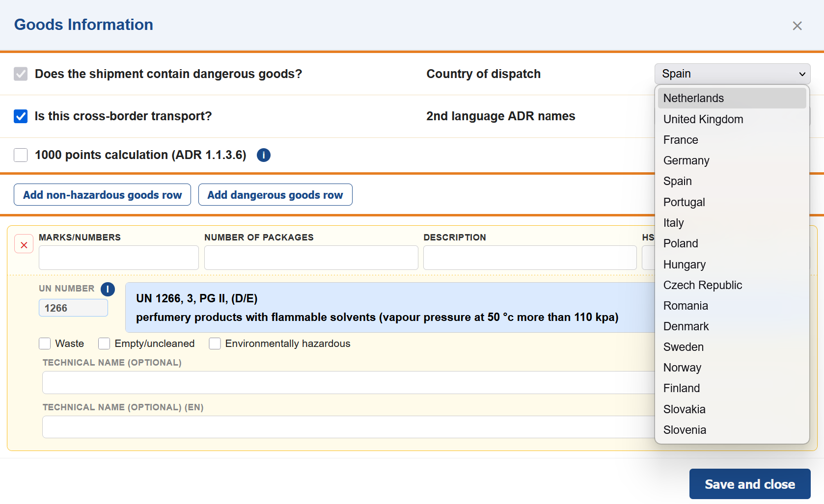Click Add dangerous goods row

click(275, 195)
